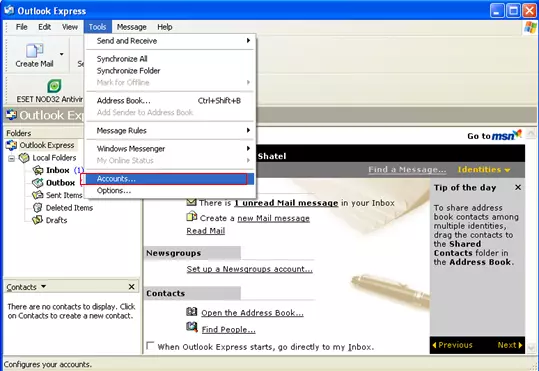Open the Identities dropdown

(484, 170)
